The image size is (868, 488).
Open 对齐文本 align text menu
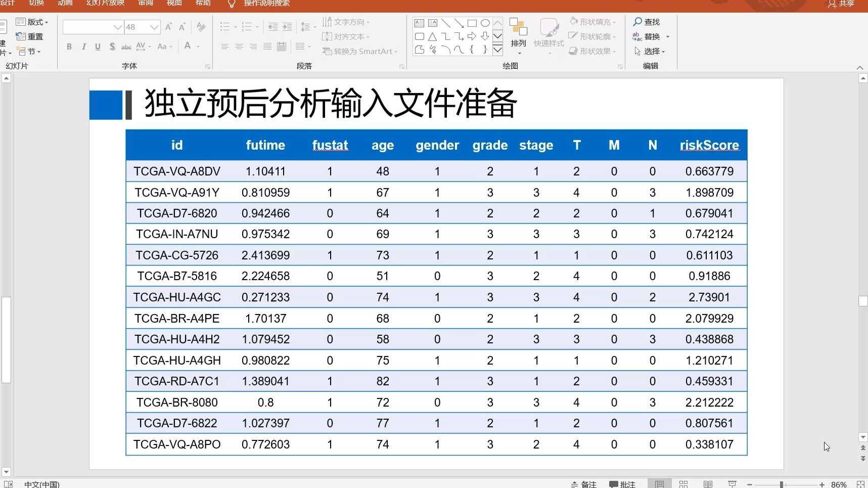(346, 36)
